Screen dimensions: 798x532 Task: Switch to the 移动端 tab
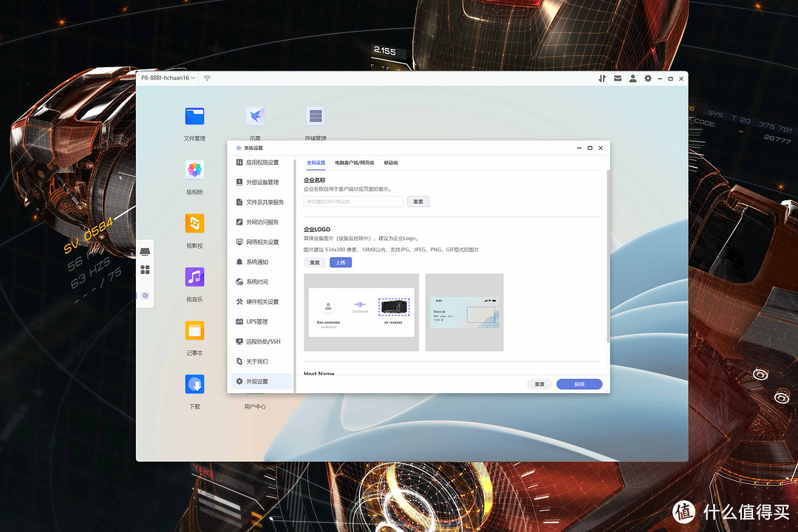coord(390,163)
